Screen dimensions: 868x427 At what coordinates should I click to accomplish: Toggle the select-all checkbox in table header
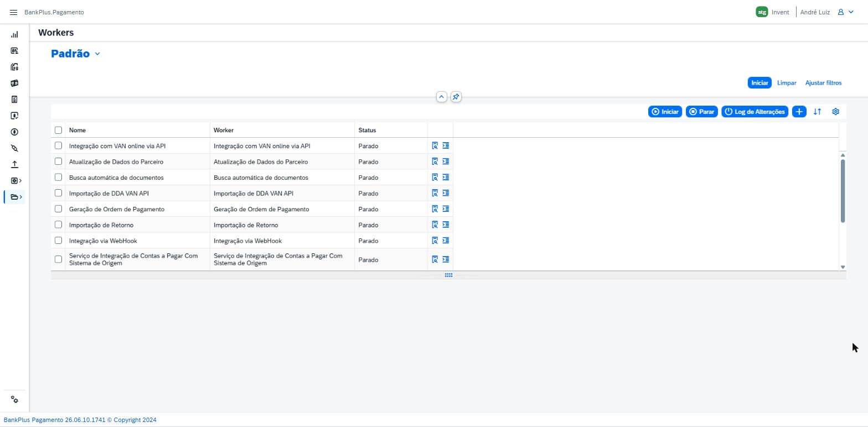tap(58, 130)
